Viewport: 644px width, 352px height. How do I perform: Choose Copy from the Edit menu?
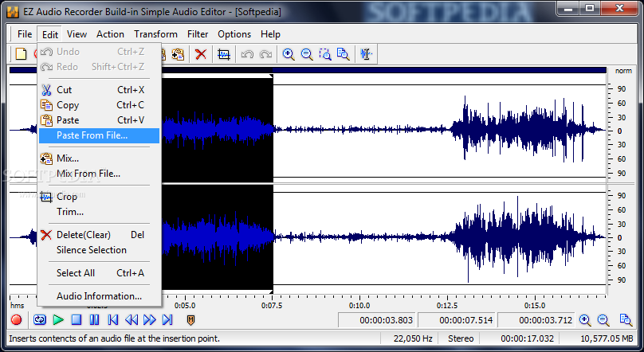tap(99, 105)
